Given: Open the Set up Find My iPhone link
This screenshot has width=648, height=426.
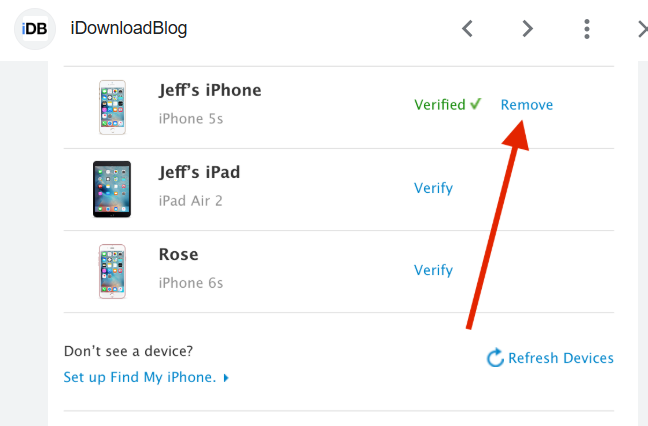Looking at the screenshot, I should tap(139, 377).
